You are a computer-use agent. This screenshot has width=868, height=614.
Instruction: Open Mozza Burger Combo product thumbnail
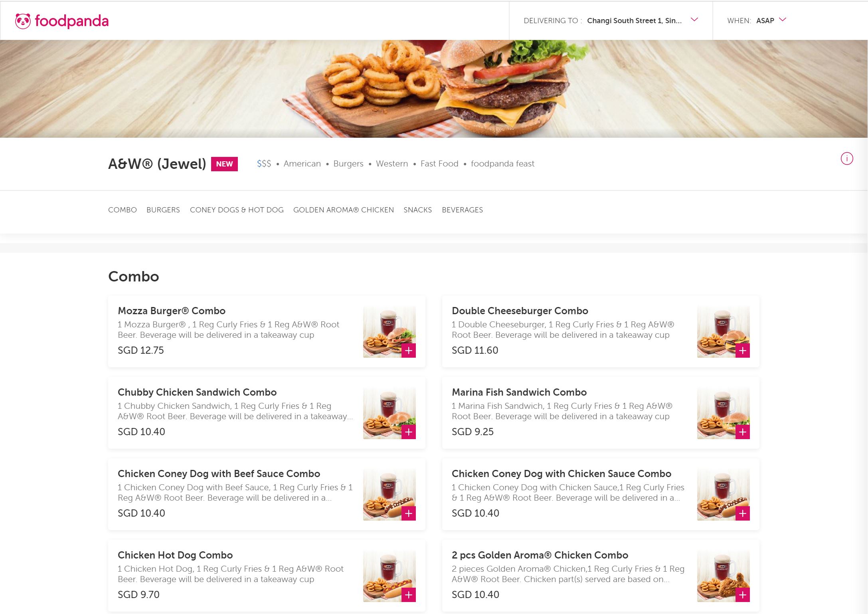[x=389, y=331]
